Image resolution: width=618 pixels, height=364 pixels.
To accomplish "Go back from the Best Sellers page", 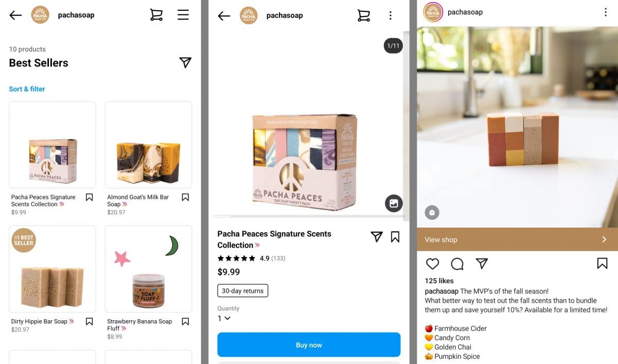I will point(15,15).
